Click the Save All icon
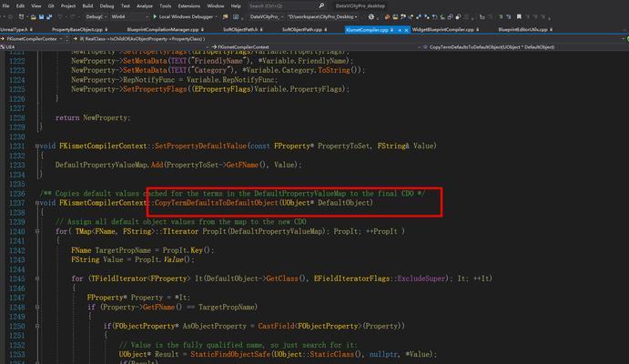Viewport: 629px width, 364px height. [x=49, y=17]
